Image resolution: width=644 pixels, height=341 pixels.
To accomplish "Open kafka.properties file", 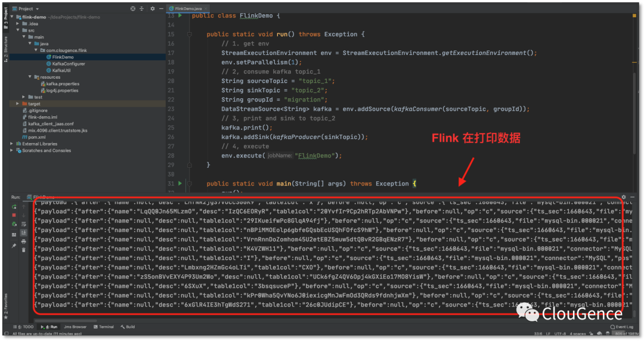I will (60, 84).
